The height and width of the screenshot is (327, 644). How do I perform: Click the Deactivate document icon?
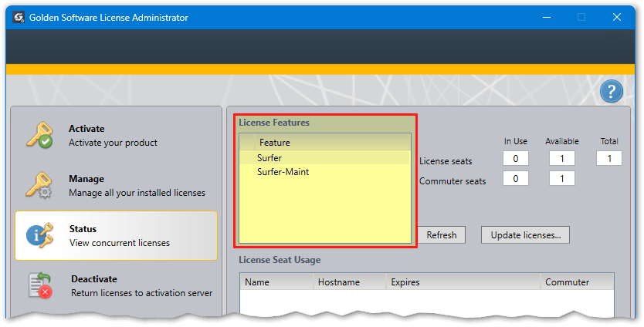tap(40, 285)
